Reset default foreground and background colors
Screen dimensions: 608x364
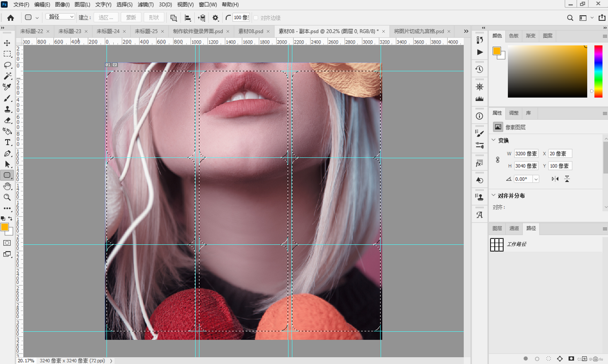coord(3,218)
